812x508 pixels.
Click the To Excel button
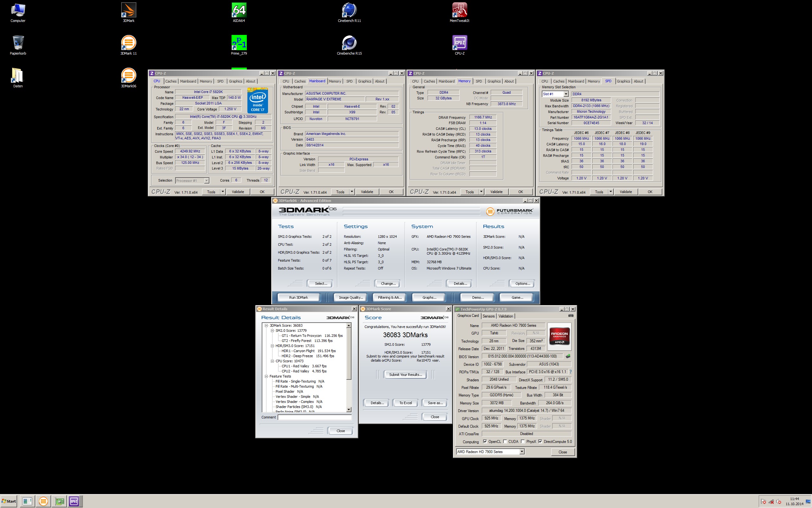405,403
